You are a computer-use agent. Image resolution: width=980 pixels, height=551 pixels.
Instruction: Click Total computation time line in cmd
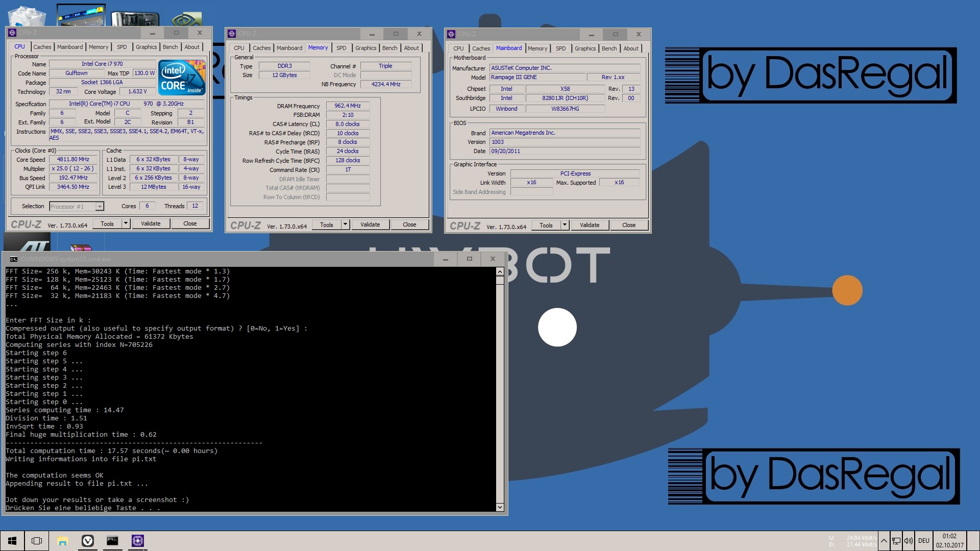click(x=112, y=451)
